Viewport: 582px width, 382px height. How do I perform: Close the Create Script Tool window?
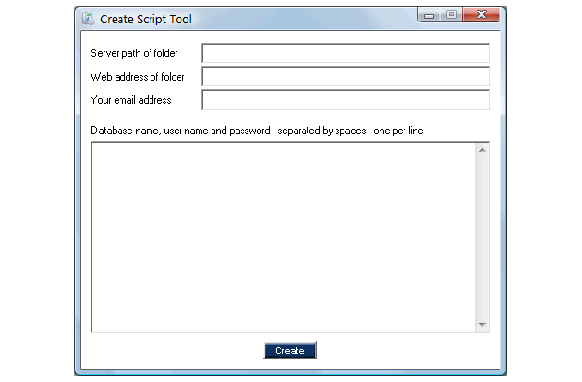[x=481, y=15]
